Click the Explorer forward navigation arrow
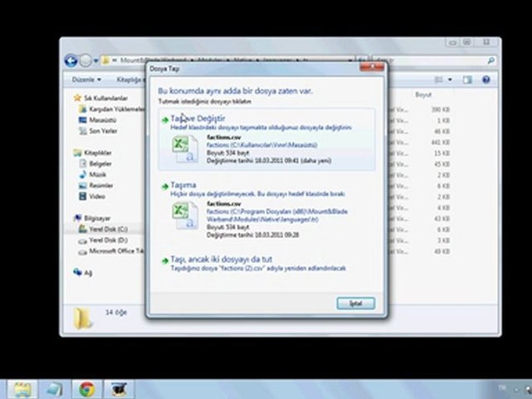The width and height of the screenshot is (532, 399). coord(85,61)
